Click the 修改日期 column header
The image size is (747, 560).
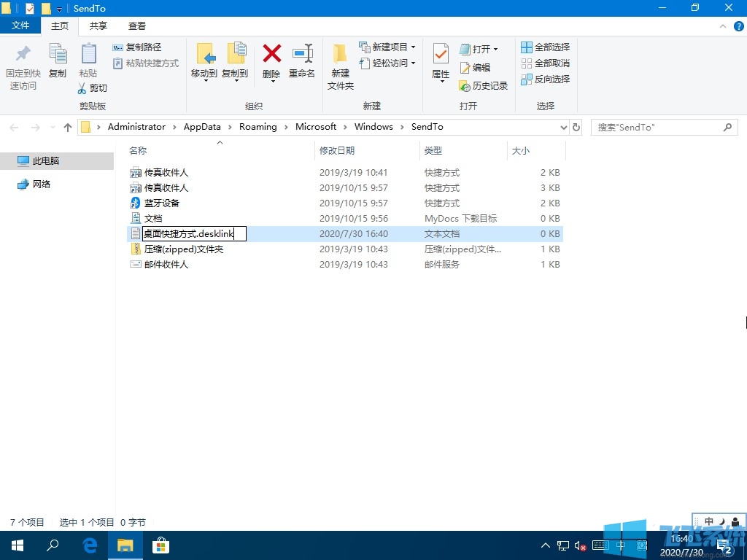point(340,151)
